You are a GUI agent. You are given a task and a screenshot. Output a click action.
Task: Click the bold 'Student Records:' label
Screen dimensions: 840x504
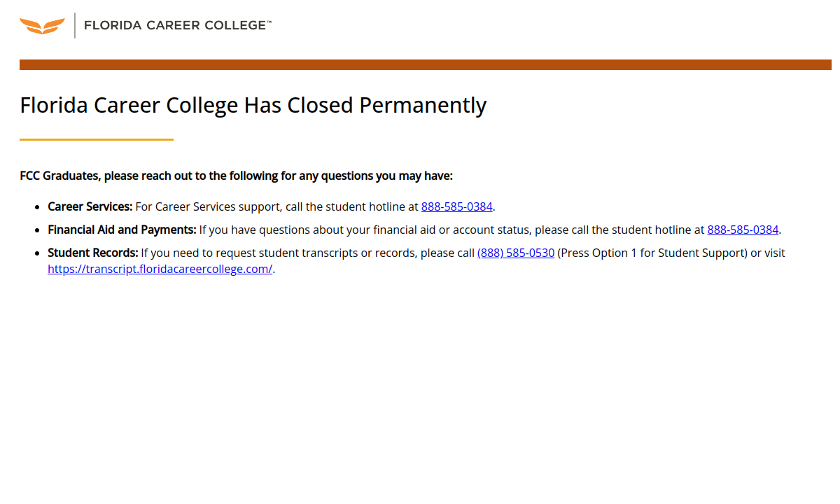pyautogui.click(x=92, y=253)
